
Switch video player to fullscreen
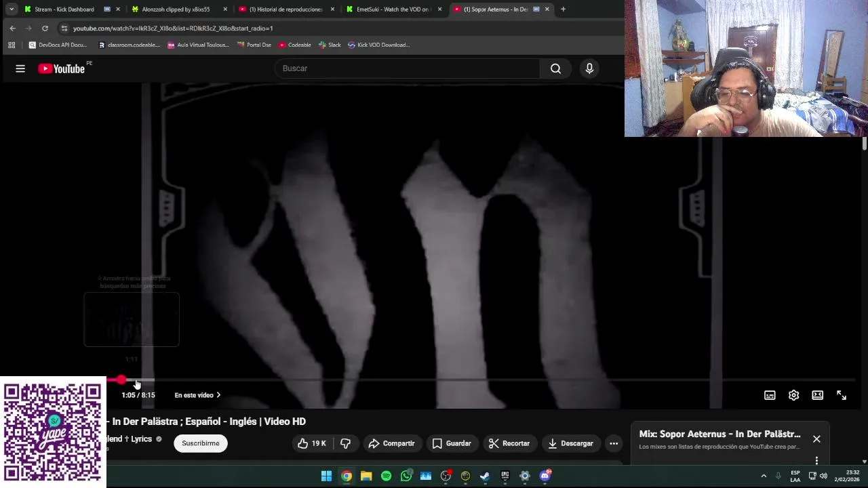coord(841,395)
